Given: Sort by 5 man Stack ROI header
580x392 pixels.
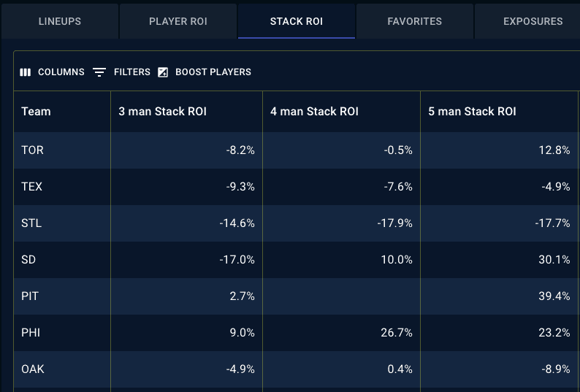Looking at the screenshot, I should pyautogui.click(x=499, y=111).
